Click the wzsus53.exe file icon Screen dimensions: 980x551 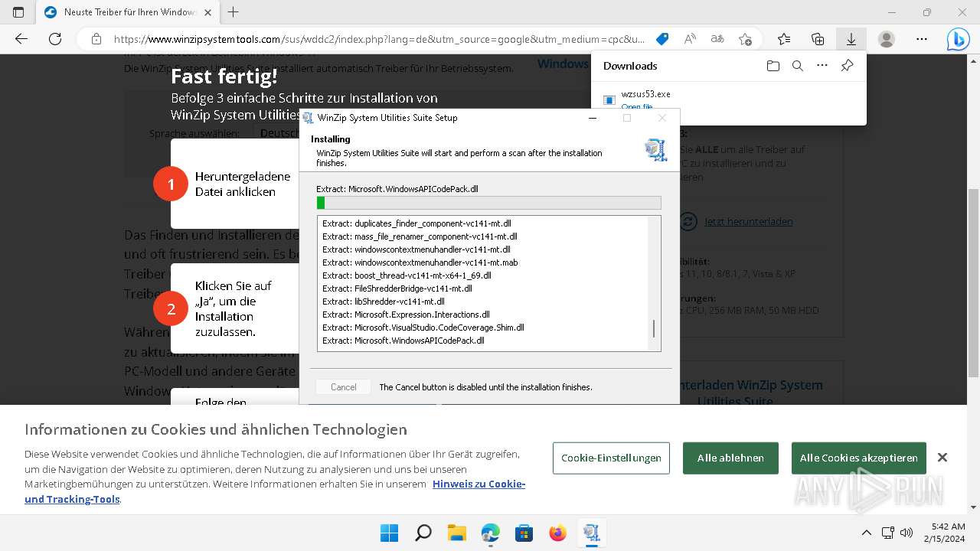pos(609,99)
